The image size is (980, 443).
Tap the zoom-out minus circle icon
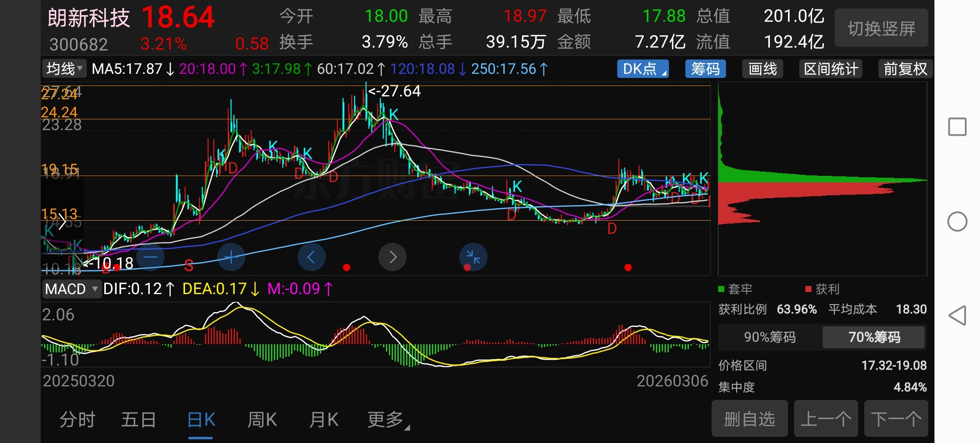(151, 257)
